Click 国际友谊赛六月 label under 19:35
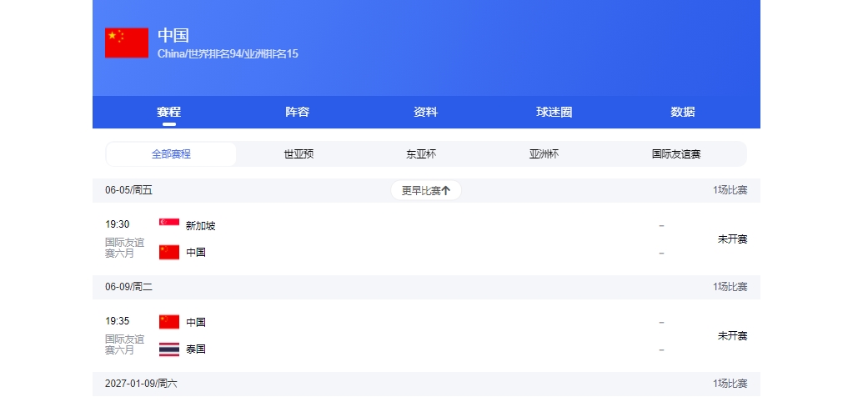 click(125, 345)
